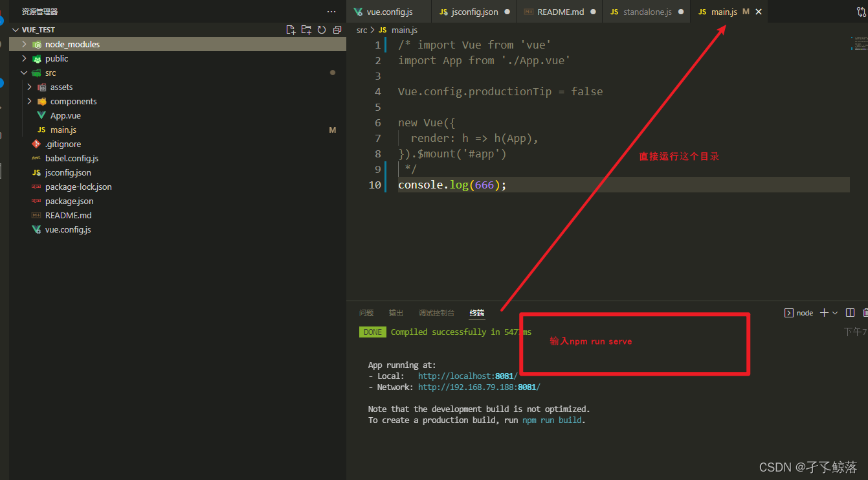Click the New File icon in explorer header

click(x=291, y=30)
